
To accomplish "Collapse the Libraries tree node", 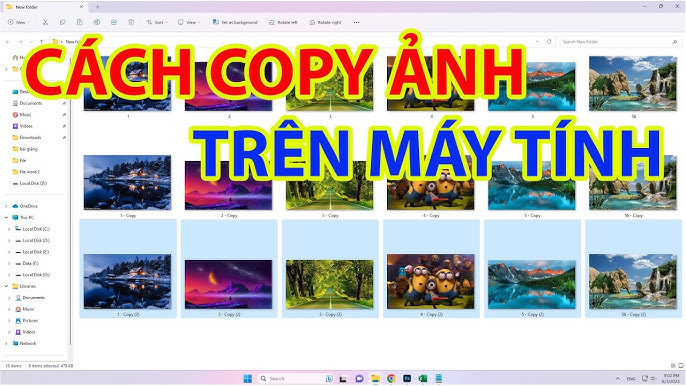I will click(6, 286).
